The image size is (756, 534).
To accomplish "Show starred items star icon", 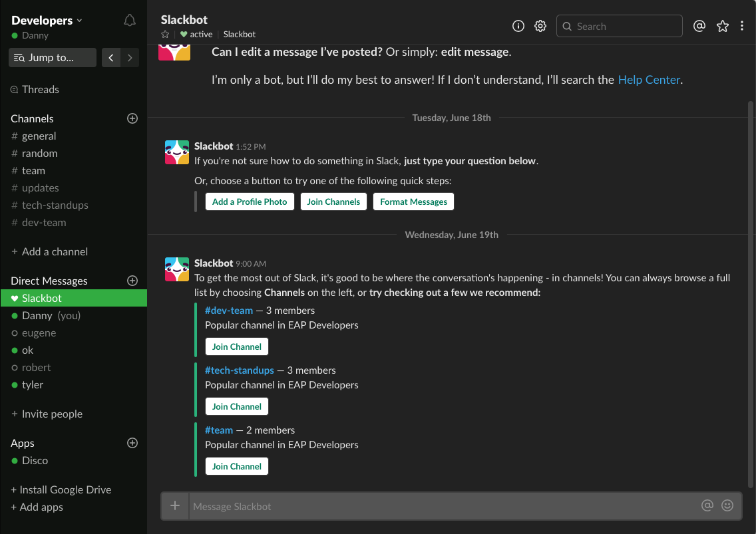I will [x=722, y=26].
